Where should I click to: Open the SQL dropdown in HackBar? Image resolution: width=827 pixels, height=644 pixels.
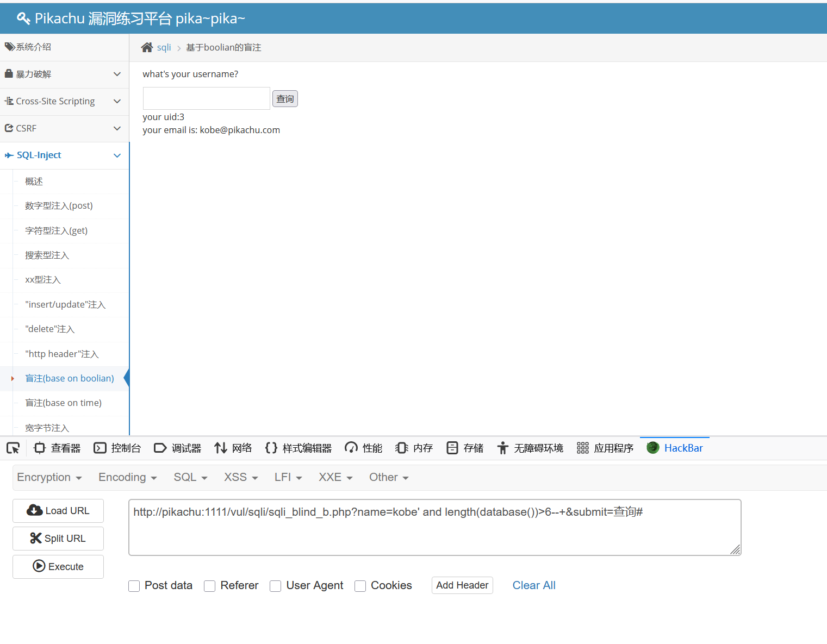click(191, 477)
